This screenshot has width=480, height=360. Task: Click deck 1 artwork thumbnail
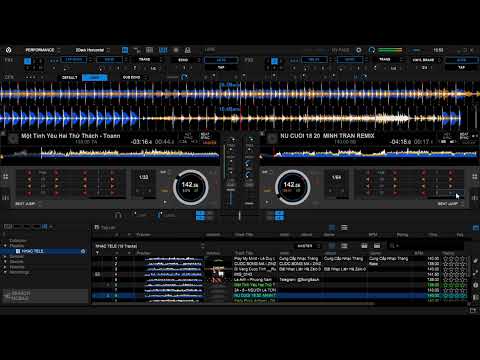coord(13,138)
